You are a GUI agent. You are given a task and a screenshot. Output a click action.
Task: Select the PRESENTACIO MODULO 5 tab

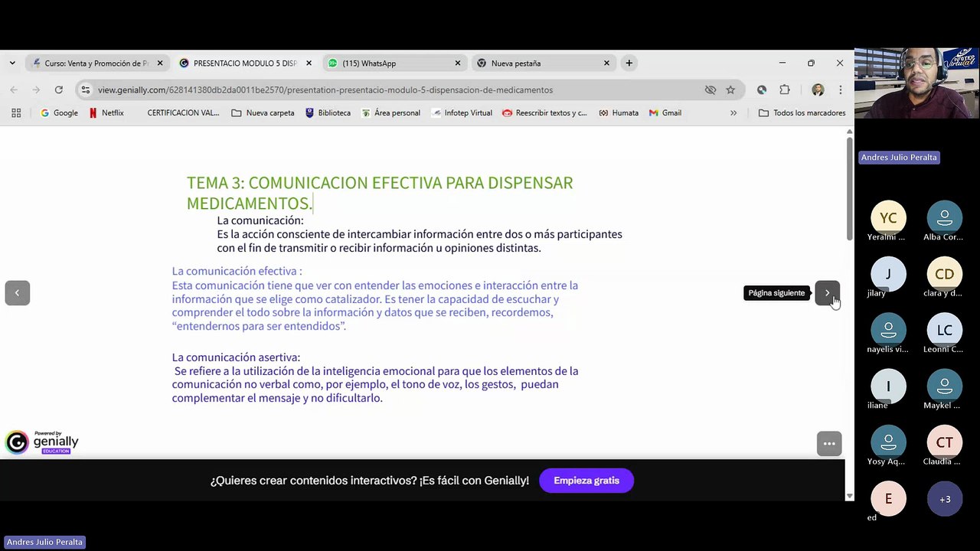(245, 63)
